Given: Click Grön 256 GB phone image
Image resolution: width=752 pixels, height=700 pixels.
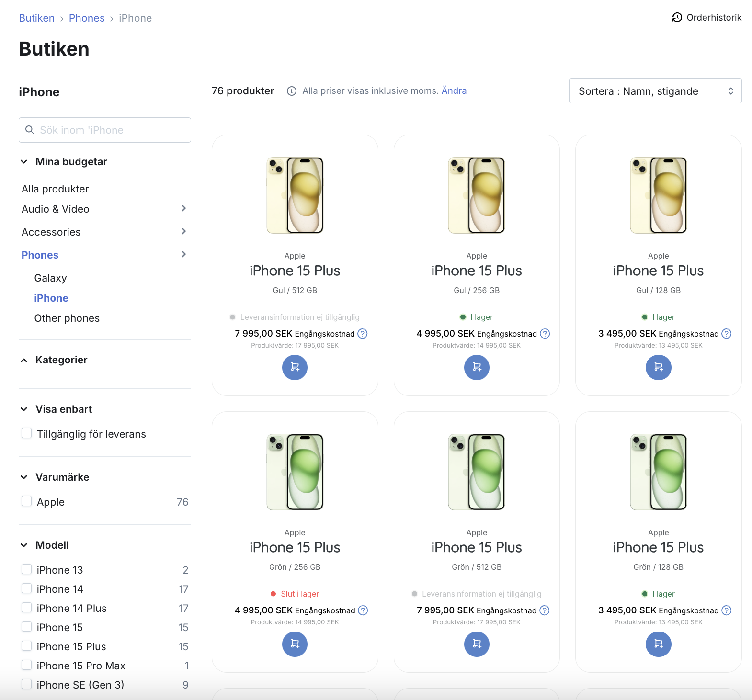Looking at the screenshot, I should [295, 472].
